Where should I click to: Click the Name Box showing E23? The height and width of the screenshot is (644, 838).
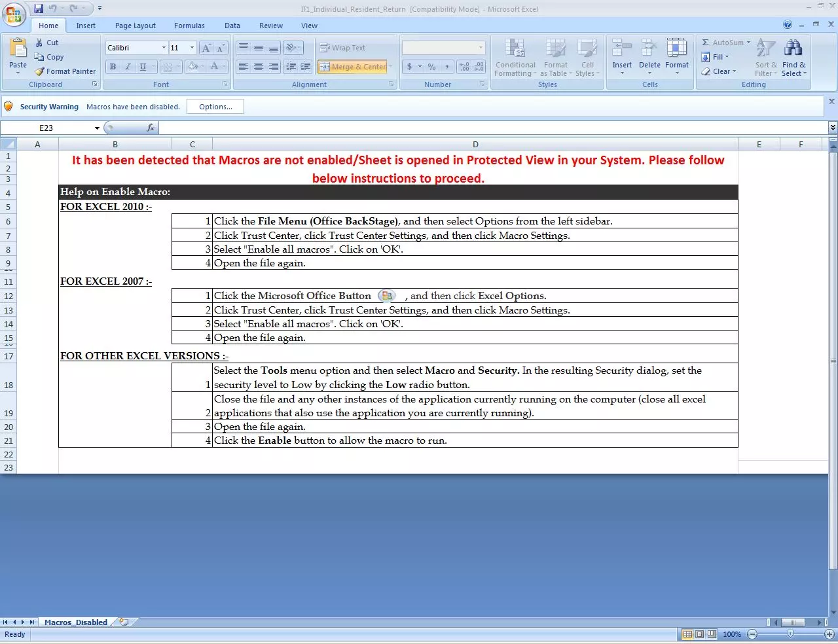pos(46,128)
